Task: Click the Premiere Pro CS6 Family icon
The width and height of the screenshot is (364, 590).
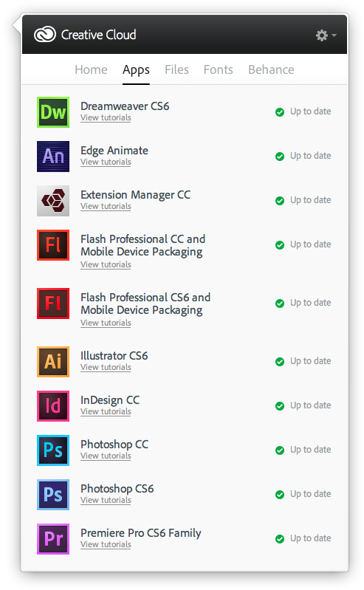Action: coord(53,539)
